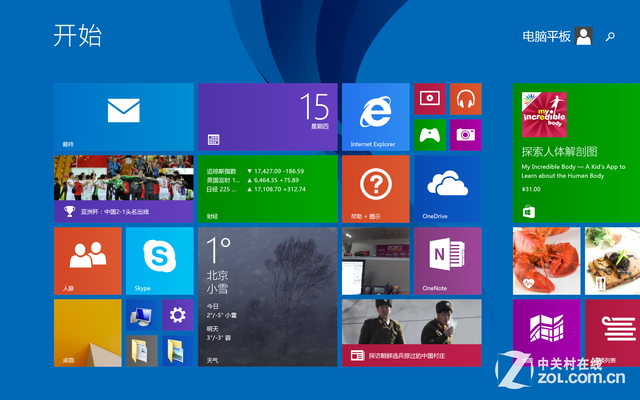Click the 探索人体解剖图 headline
The height and width of the screenshot is (400, 640).
pos(559,152)
